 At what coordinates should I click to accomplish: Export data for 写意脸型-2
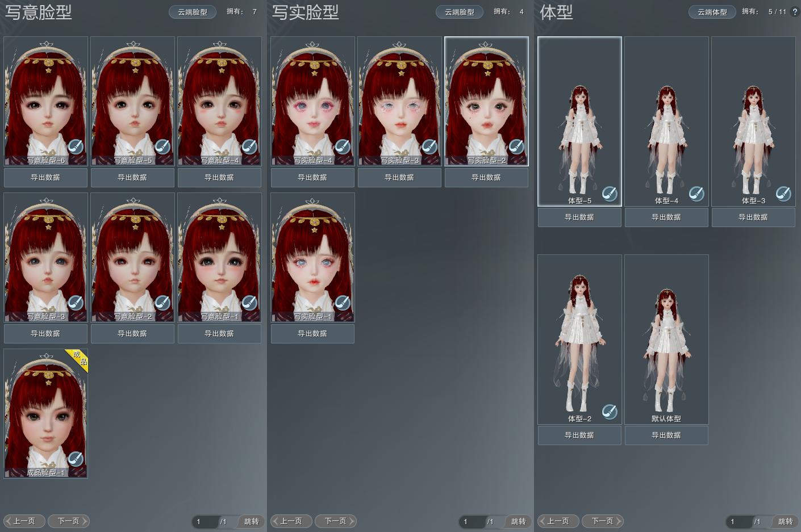point(132,334)
